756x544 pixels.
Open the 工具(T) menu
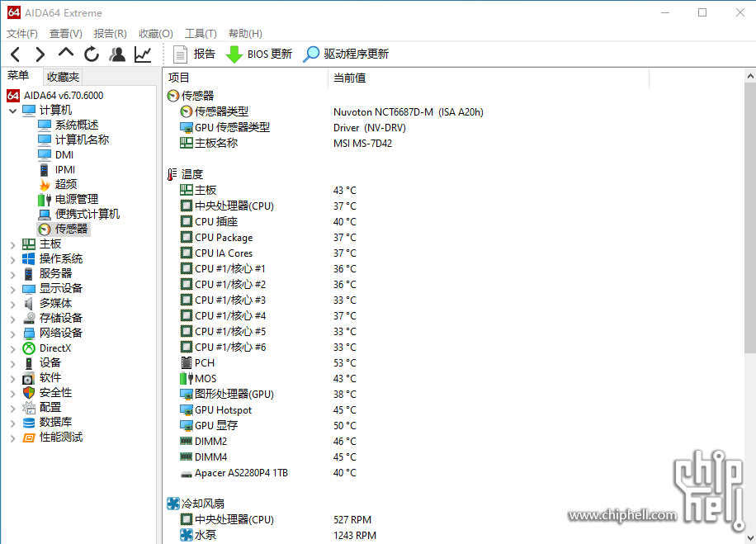201,33
